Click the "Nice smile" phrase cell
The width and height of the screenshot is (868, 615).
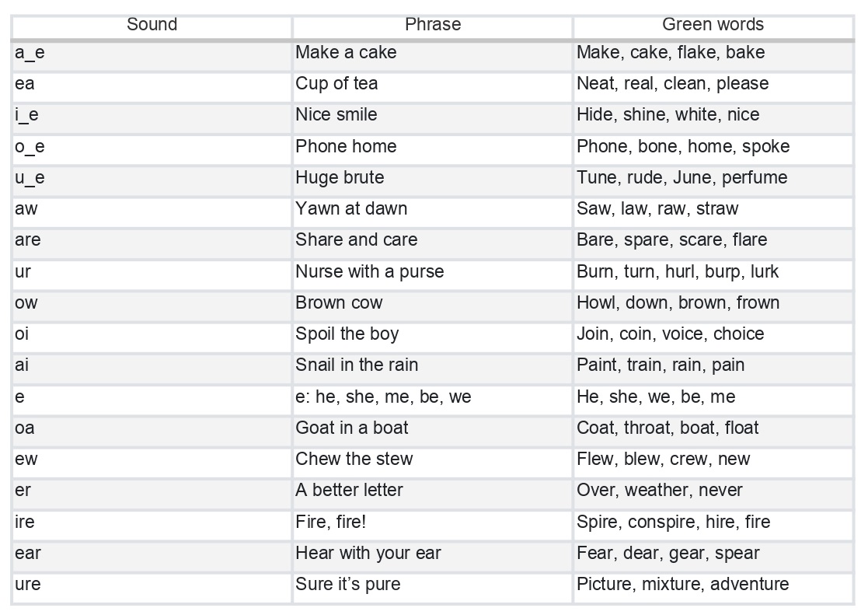[432, 115]
